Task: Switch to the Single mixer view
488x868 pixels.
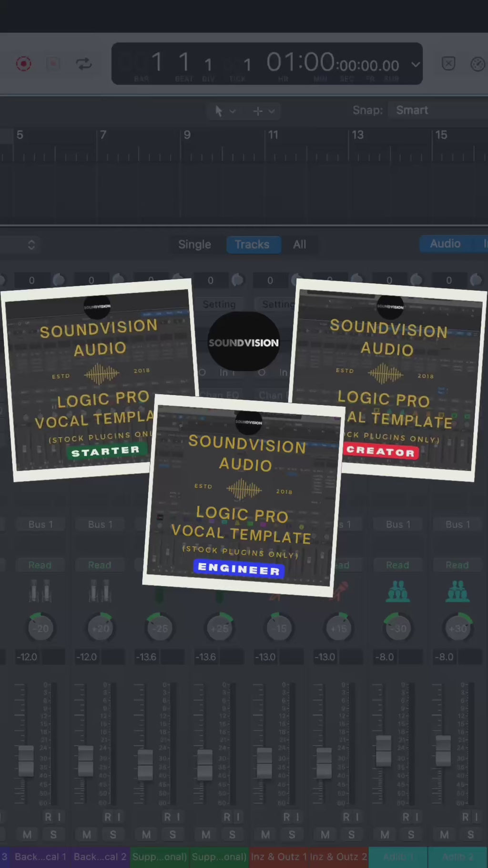Action: click(x=194, y=245)
